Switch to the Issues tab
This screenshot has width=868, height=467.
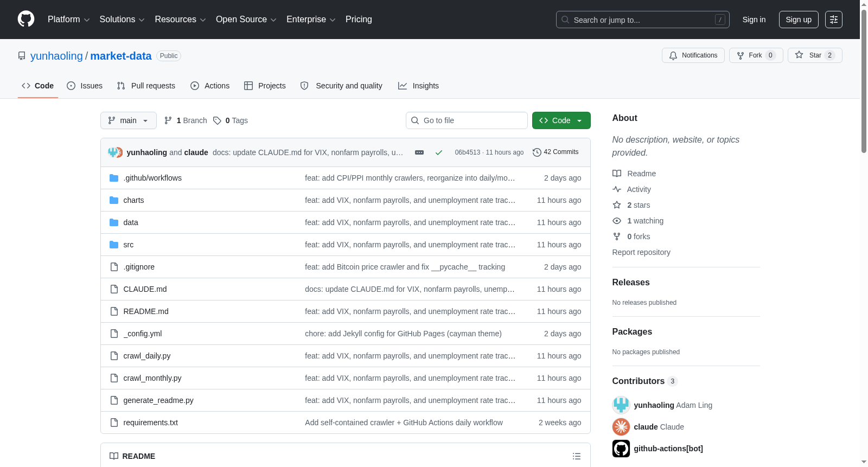coord(85,86)
